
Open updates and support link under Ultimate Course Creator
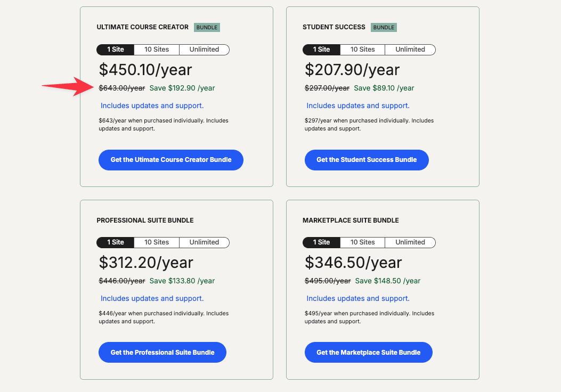tap(152, 105)
